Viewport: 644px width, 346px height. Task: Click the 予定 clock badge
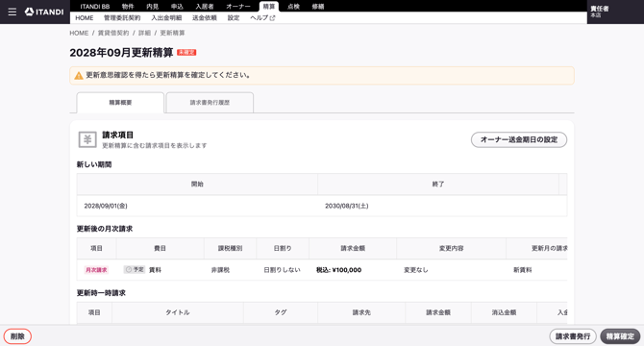coord(135,270)
